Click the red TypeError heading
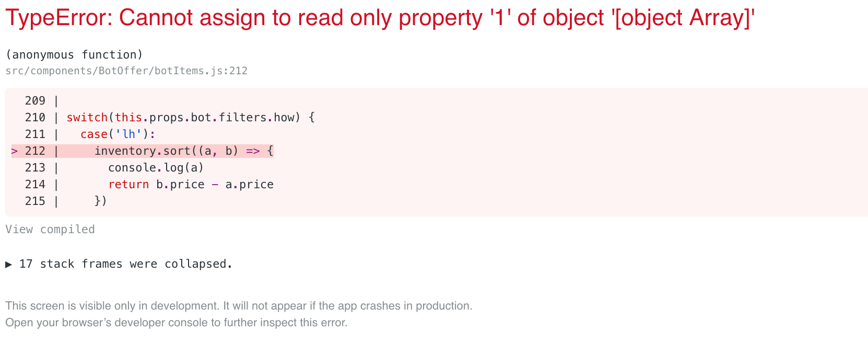 pyautogui.click(x=380, y=18)
